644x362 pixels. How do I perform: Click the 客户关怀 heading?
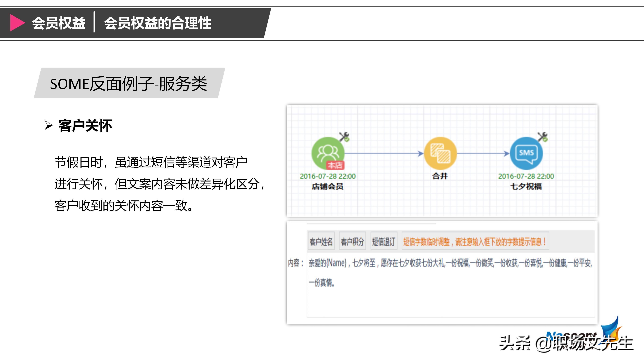coord(85,125)
